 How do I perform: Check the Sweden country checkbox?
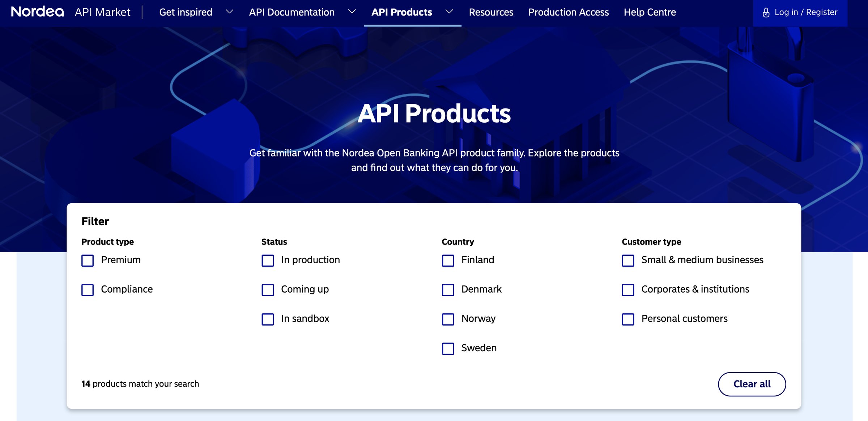447,349
